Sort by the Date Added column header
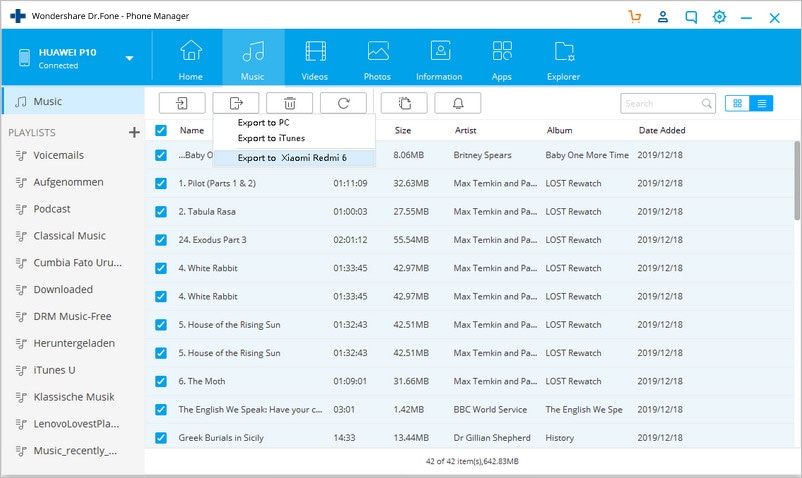802x478 pixels. click(x=662, y=130)
